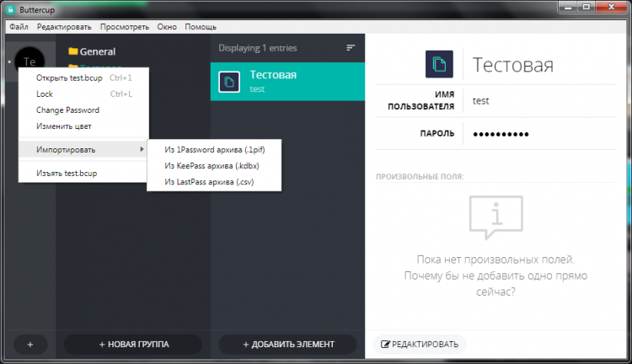
Task: Choose Изъять test.bcup entry
Action: pyautogui.click(x=83, y=174)
